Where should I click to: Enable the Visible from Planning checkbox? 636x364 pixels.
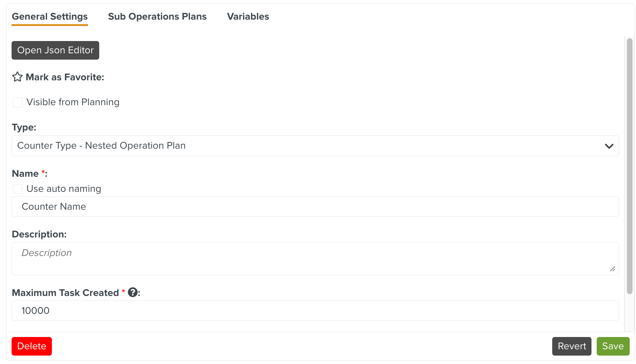tap(18, 102)
